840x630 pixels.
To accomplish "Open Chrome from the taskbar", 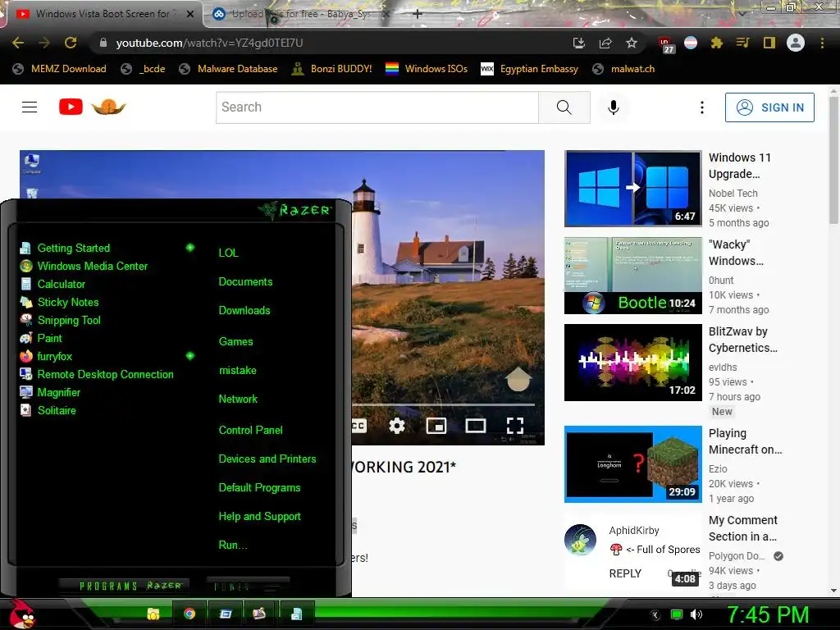I will point(189,614).
